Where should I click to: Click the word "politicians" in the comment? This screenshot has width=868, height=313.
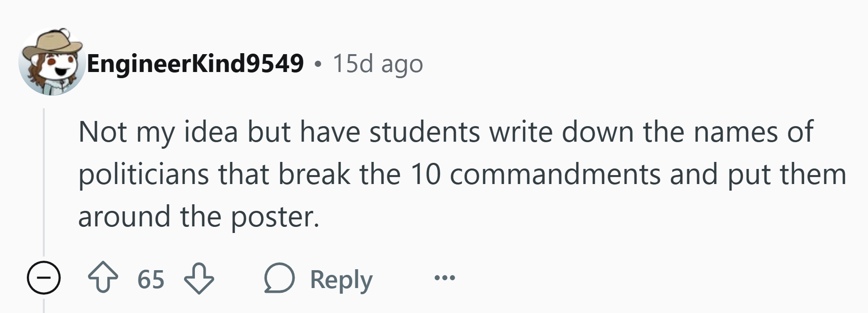pyautogui.click(x=143, y=174)
